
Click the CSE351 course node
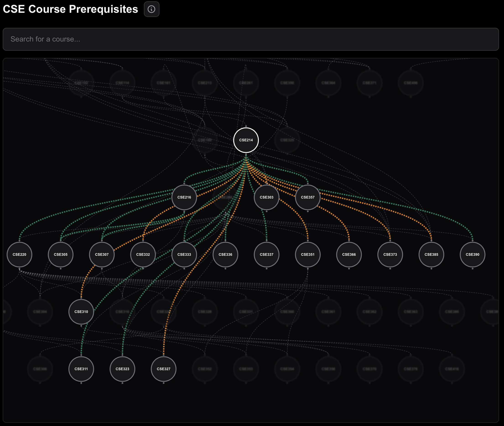307,255
